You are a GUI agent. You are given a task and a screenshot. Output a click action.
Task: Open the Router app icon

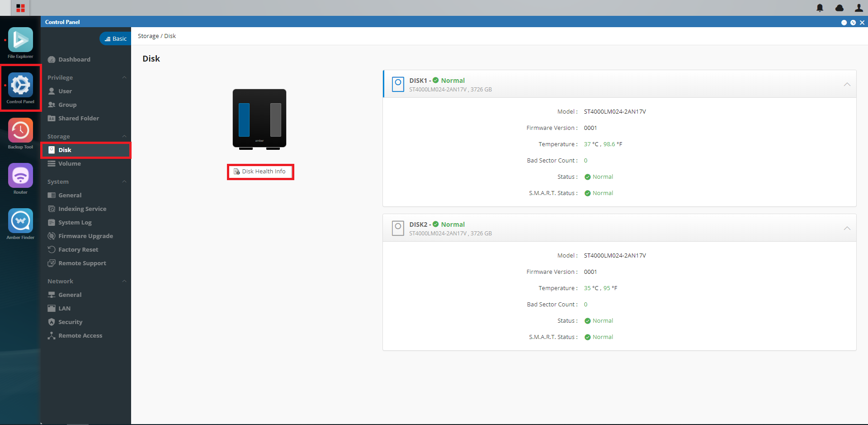(x=20, y=176)
